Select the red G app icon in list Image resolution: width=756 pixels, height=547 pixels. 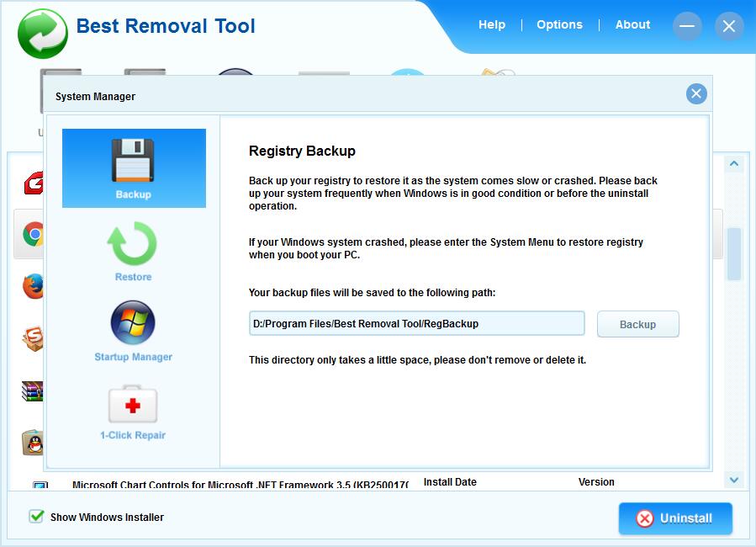34,183
